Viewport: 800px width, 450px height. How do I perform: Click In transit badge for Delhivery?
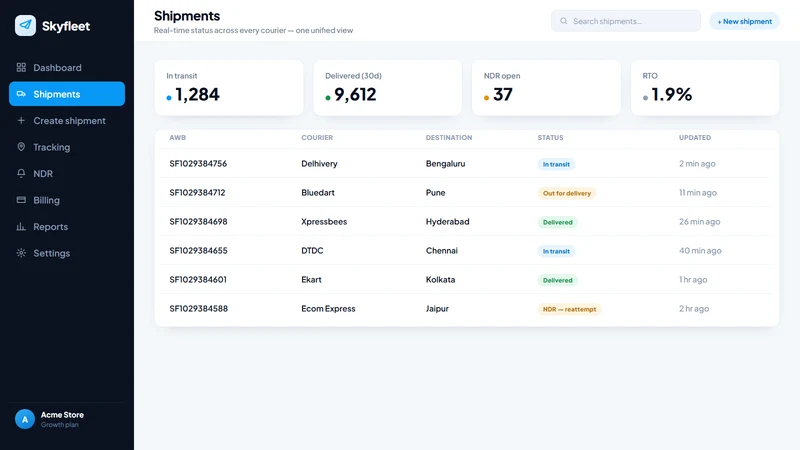(556, 164)
